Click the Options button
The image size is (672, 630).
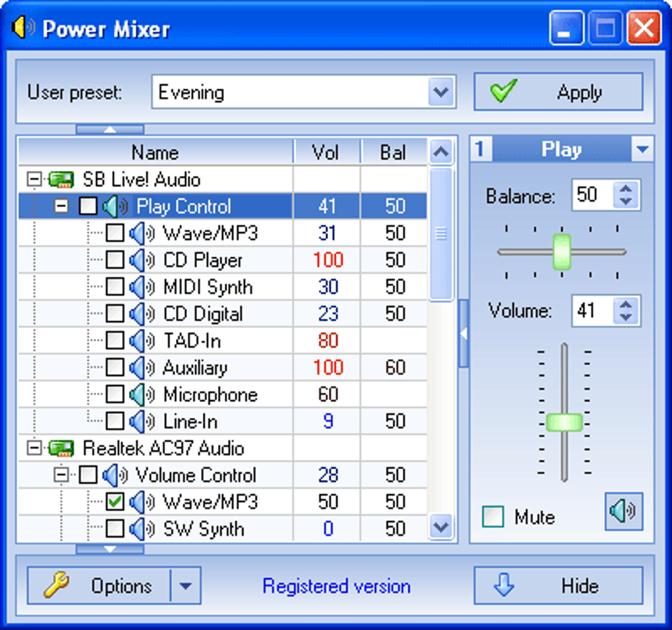[99, 586]
